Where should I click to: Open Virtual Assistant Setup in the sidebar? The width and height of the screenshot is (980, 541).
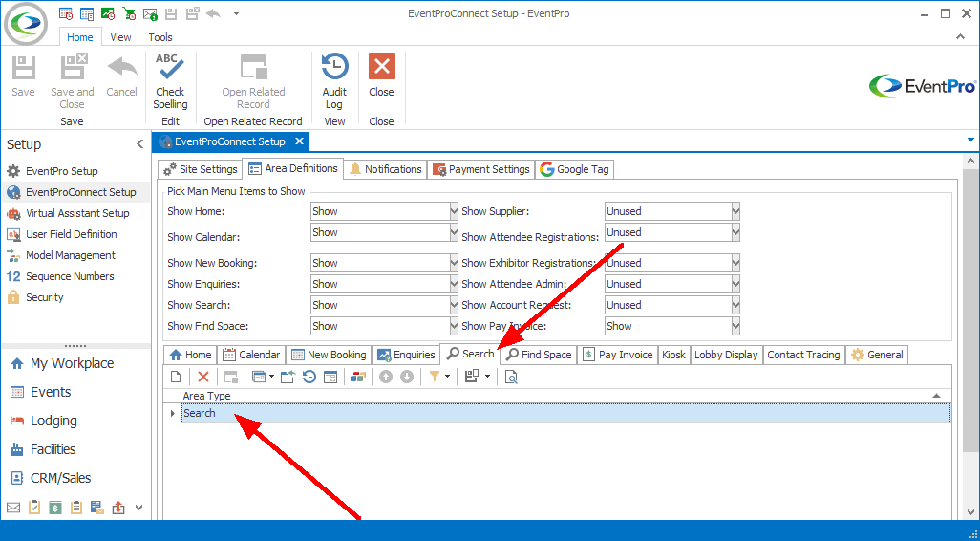click(77, 213)
